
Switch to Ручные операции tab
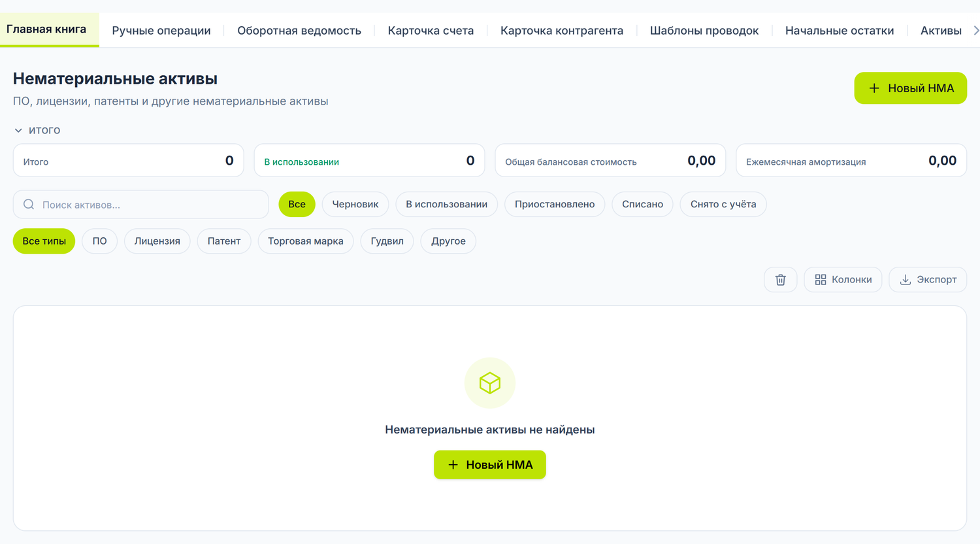click(161, 30)
